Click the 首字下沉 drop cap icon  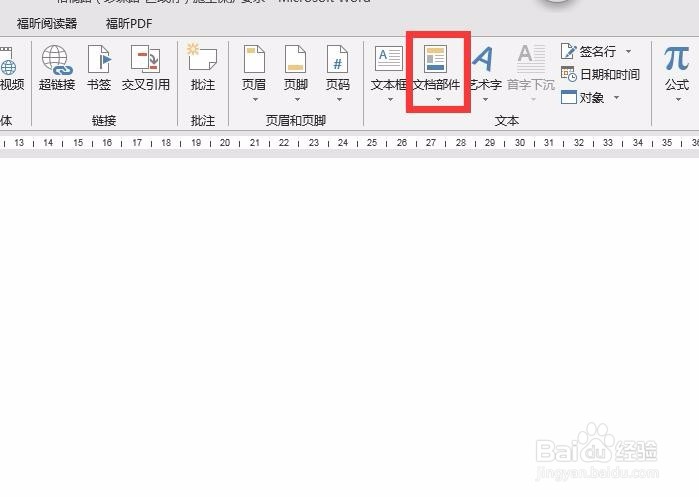(531, 59)
